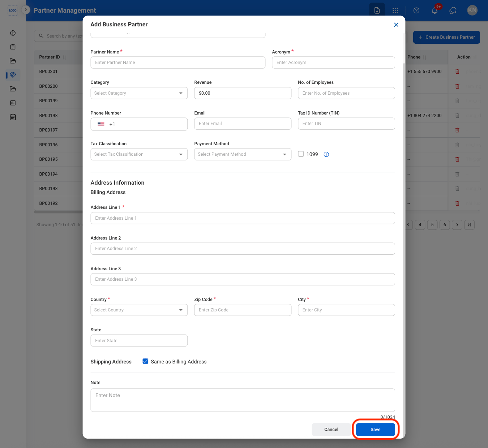This screenshot has width=488, height=448.
Task: Open notifications bell icon
Action: pyautogui.click(x=435, y=10)
